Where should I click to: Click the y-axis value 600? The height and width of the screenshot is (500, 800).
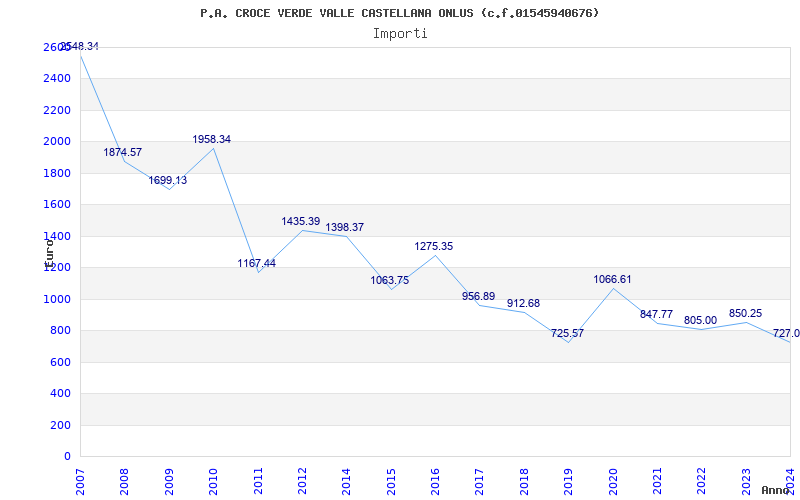[x=61, y=362]
